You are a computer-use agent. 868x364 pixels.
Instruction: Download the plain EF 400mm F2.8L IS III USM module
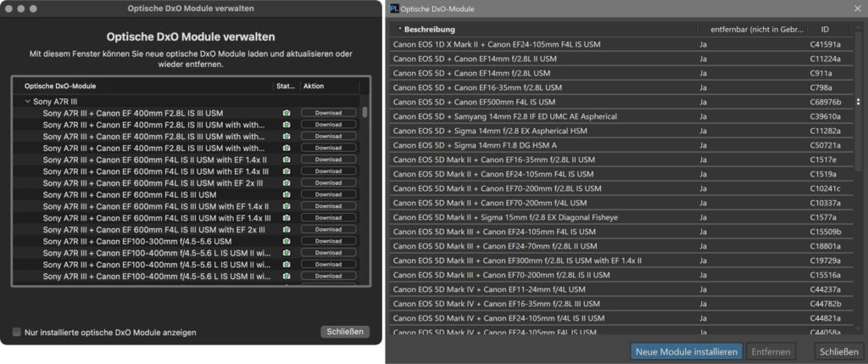[x=328, y=113]
